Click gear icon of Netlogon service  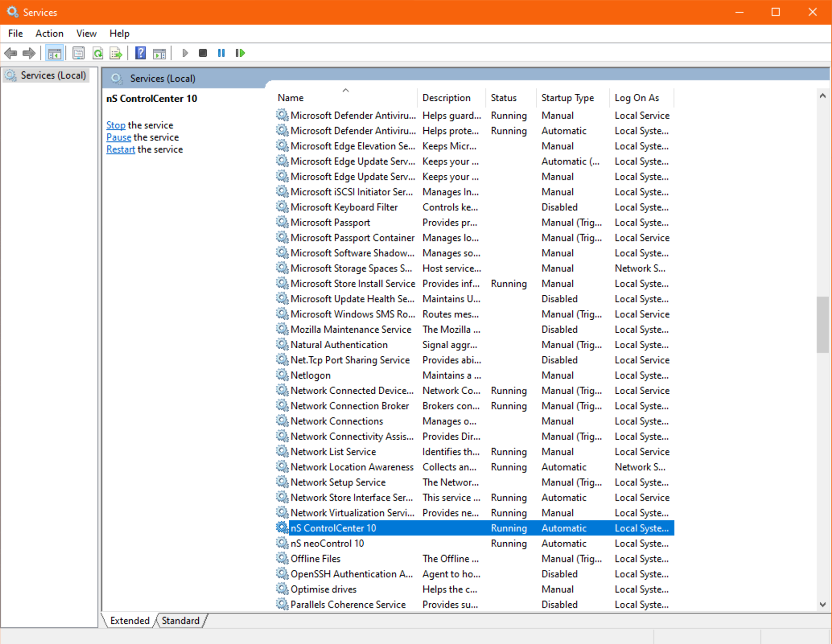282,375
